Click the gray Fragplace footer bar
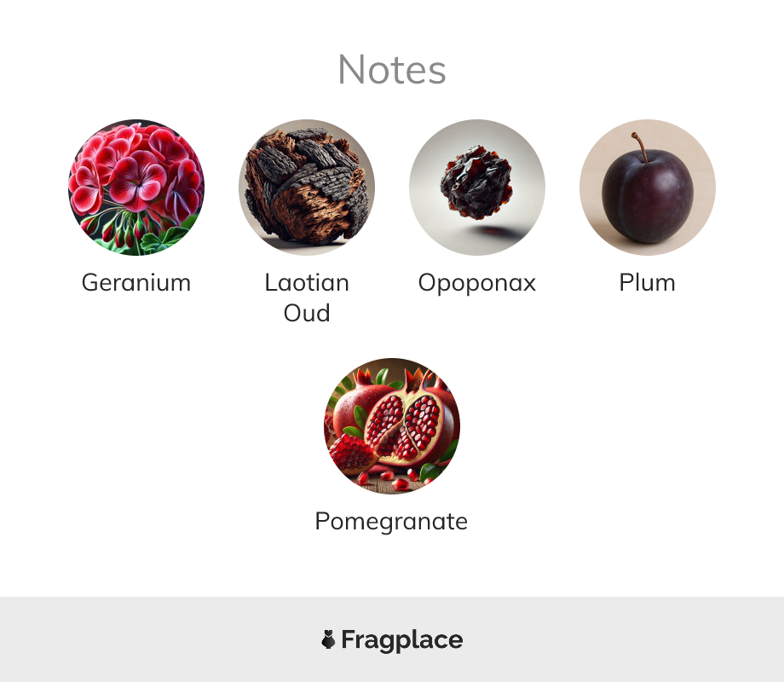The height and width of the screenshot is (682, 784). tap(392, 639)
